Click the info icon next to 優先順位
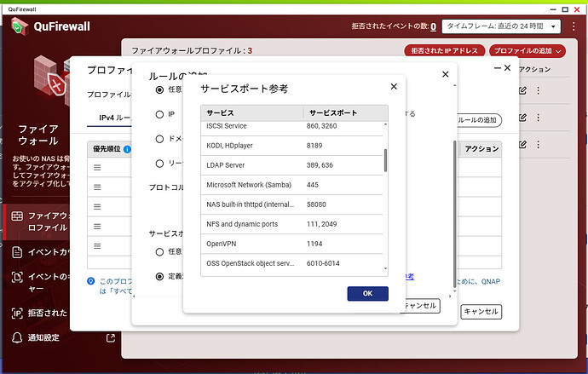Image resolution: width=588 pixels, height=374 pixels. pyautogui.click(x=127, y=149)
